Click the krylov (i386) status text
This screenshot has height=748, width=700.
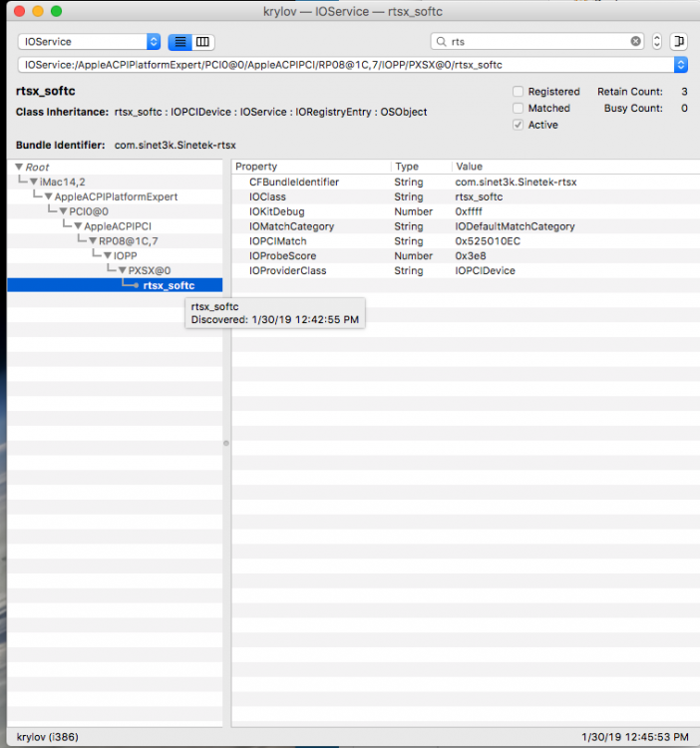coord(47,737)
